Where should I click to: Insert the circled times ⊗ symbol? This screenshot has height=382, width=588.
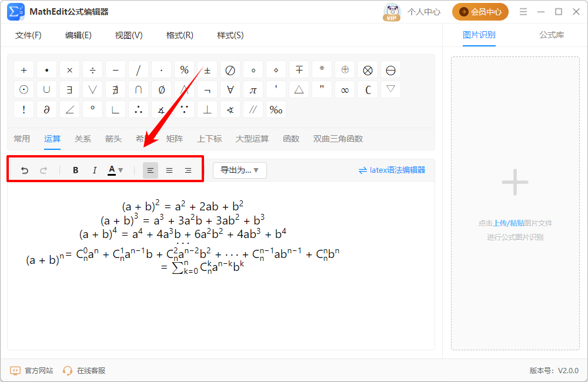pyautogui.click(x=368, y=70)
